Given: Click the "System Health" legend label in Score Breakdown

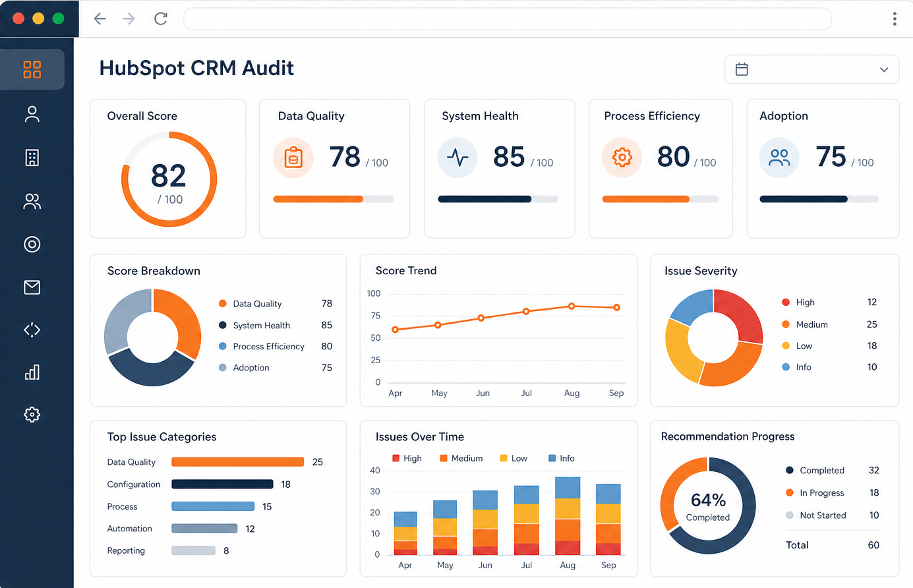Looking at the screenshot, I should (x=262, y=326).
